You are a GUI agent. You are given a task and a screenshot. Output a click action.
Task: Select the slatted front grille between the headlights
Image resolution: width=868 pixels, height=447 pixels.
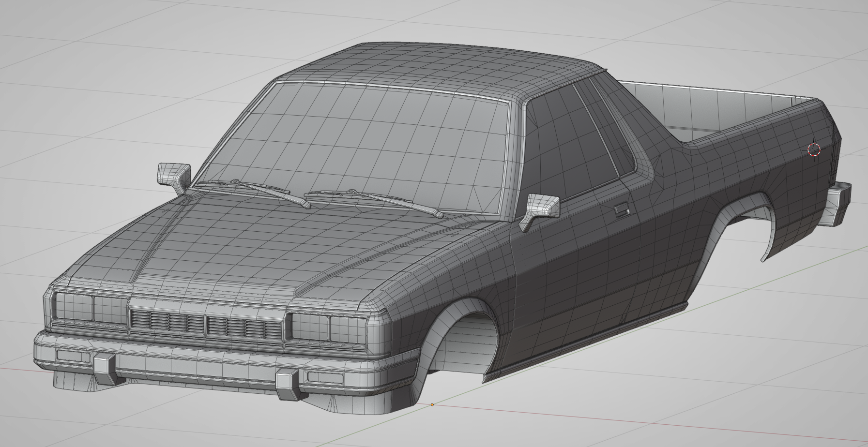click(206, 325)
